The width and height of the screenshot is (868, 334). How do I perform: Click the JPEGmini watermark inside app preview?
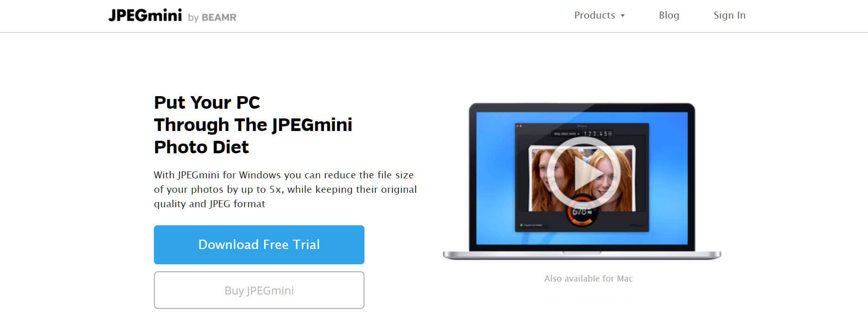pos(637,225)
